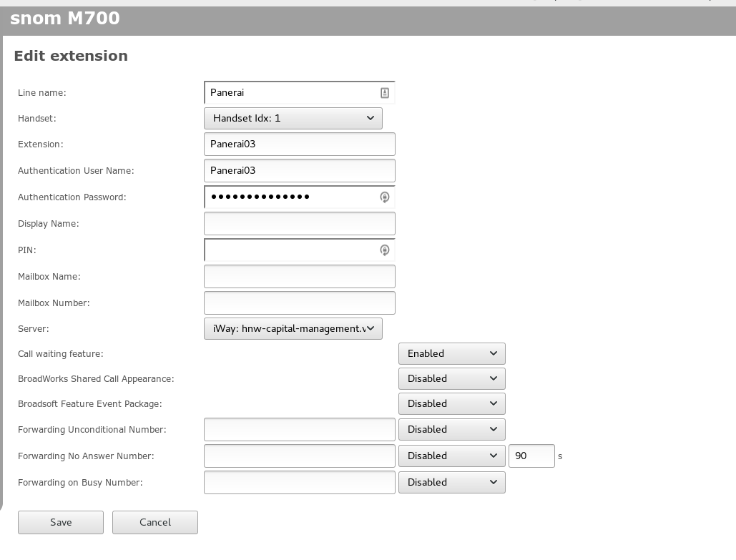Click the Forwarding Unconditional Number field
This screenshot has height=560, width=736.
pyautogui.click(x=300, y=430)
